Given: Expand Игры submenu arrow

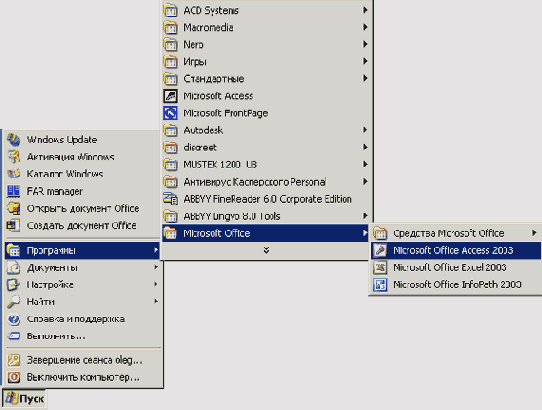Looking at the screenshot, I should 365,61.
